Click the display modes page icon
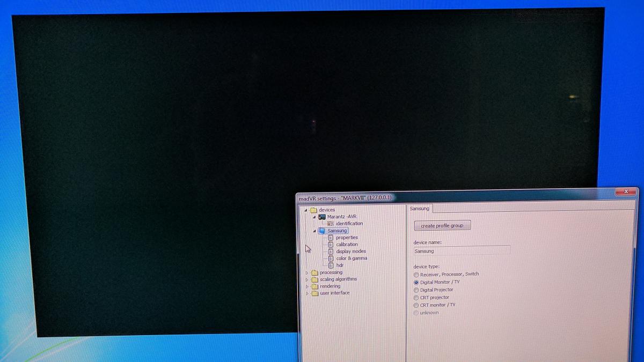The height and width of the screenshot is (362, 644). coord(331,252)
